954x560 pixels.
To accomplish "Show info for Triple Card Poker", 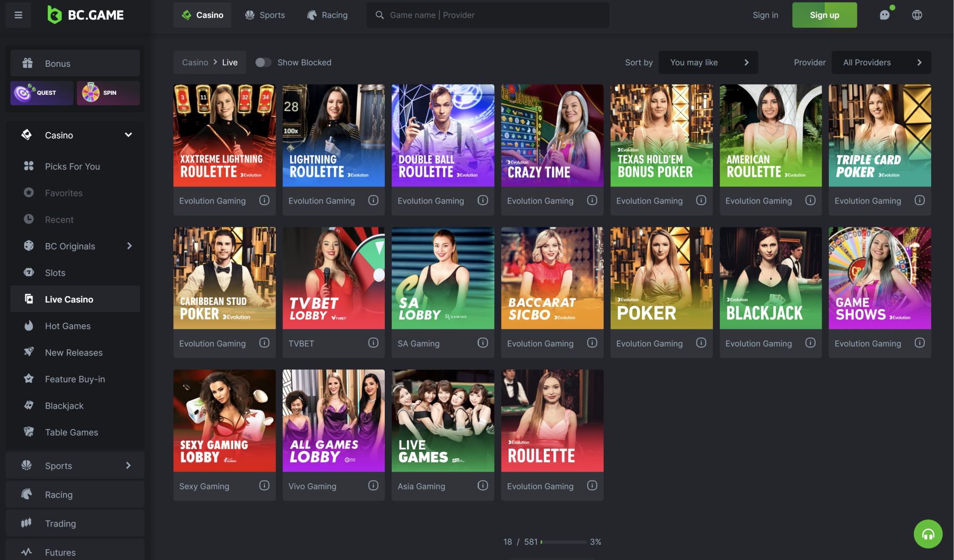I will (x=920, y=200).
